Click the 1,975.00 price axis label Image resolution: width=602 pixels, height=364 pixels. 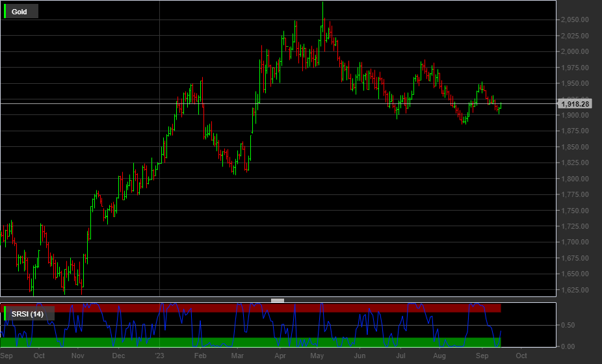coord(575,68)
